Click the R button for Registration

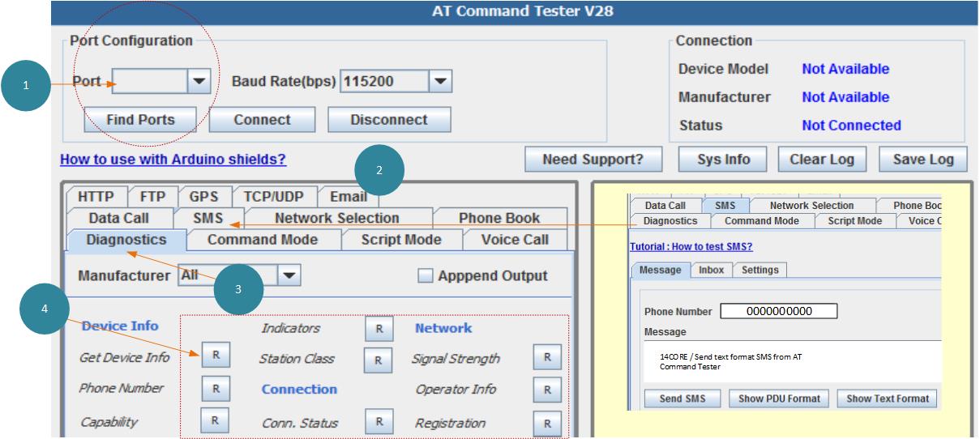coord(546,423)
